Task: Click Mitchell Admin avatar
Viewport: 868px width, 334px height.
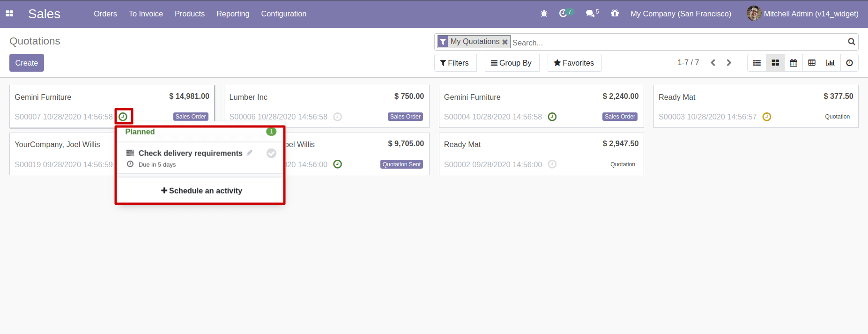Action: [x=754, y=14]
